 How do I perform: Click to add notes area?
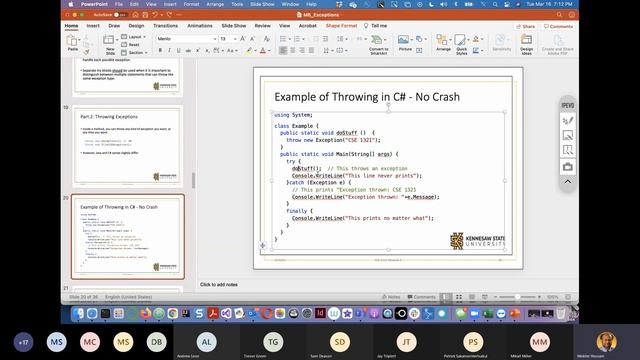pos(219,284)
